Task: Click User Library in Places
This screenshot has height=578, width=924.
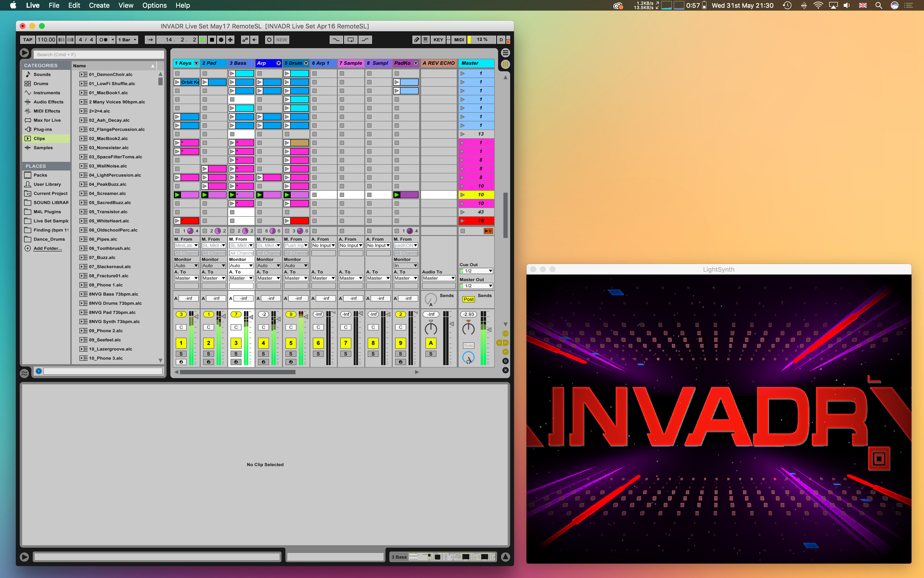Action: tap(47, 184)
